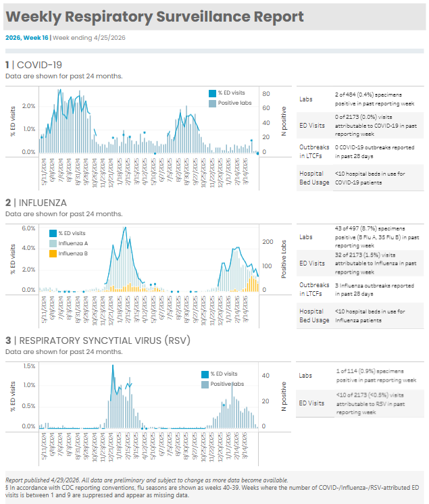Click the COVID-19 'Positive labs' legend swatch
429x504 pixels.
(x=212, y=103)
